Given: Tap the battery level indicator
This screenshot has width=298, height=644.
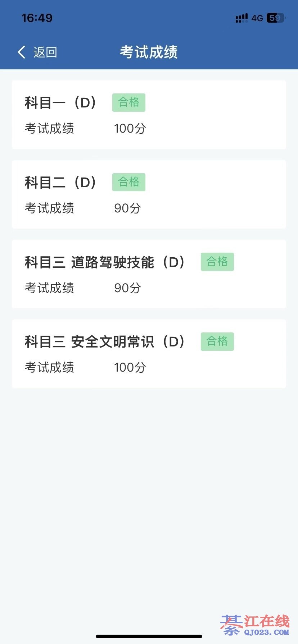Looking at the screenshot, I should [275, 18].
